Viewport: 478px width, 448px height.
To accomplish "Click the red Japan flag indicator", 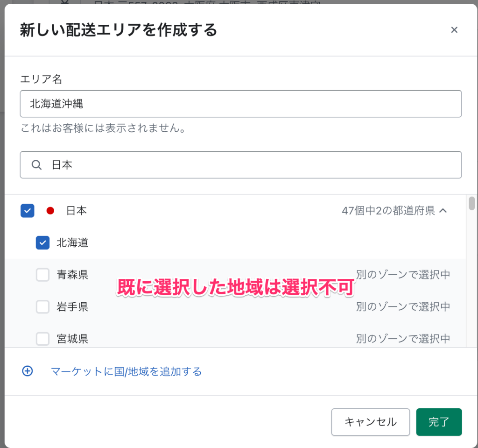I will tap(50, 211).
